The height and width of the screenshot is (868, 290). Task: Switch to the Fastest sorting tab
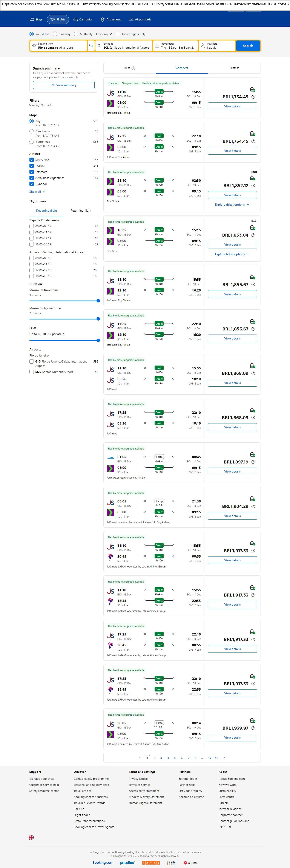[x=234, y=68]
